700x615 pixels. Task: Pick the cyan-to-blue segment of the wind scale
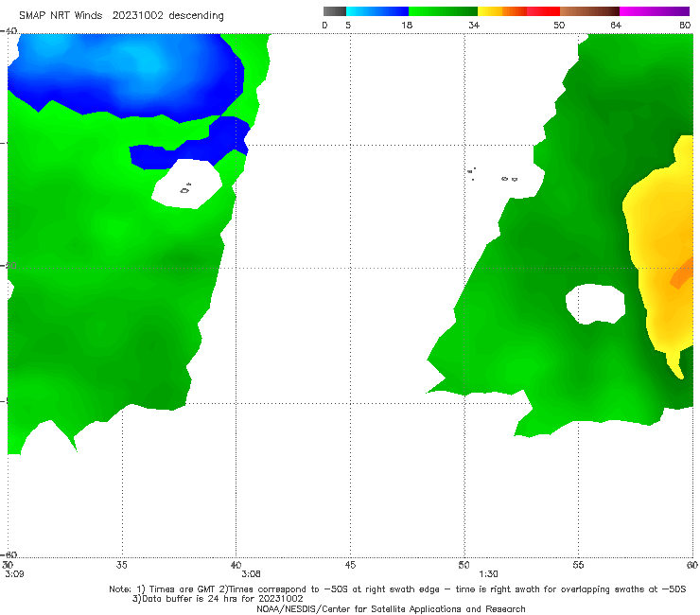coord(377,11)
